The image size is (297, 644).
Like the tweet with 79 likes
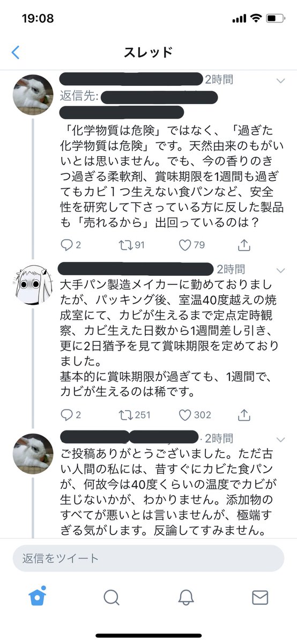pyautogui.click(x=184, y=245)
